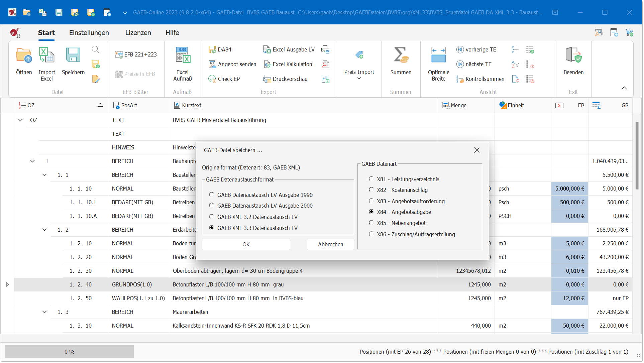Viewport: 644px width, 363px height.
Task: Confirm the save dialog with OK
Action: 246,244
